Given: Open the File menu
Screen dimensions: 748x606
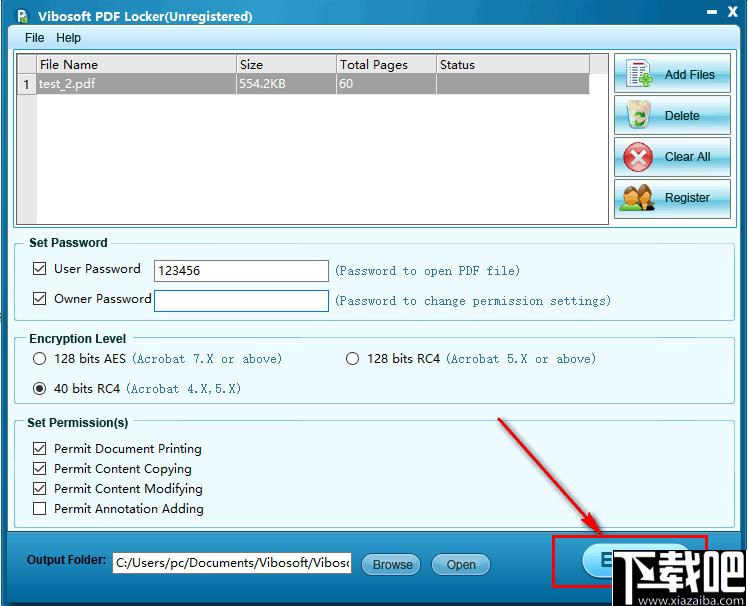Looking at the screenshot, I should click(34, 38).
